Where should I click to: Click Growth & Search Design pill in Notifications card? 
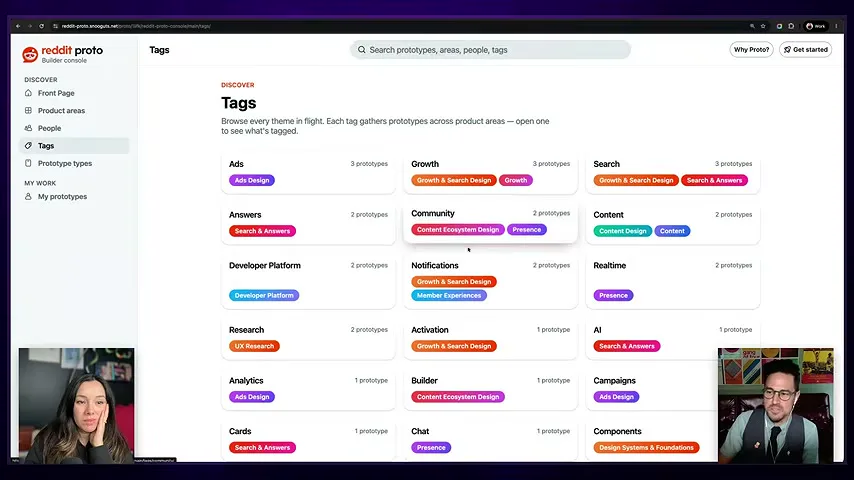(x=454, y=282)
